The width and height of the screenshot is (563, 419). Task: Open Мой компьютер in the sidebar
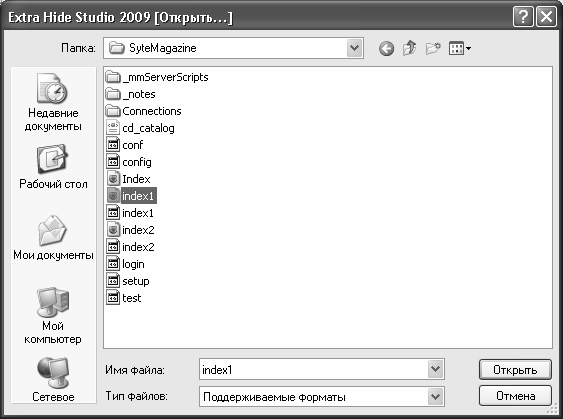pos(53,316)
